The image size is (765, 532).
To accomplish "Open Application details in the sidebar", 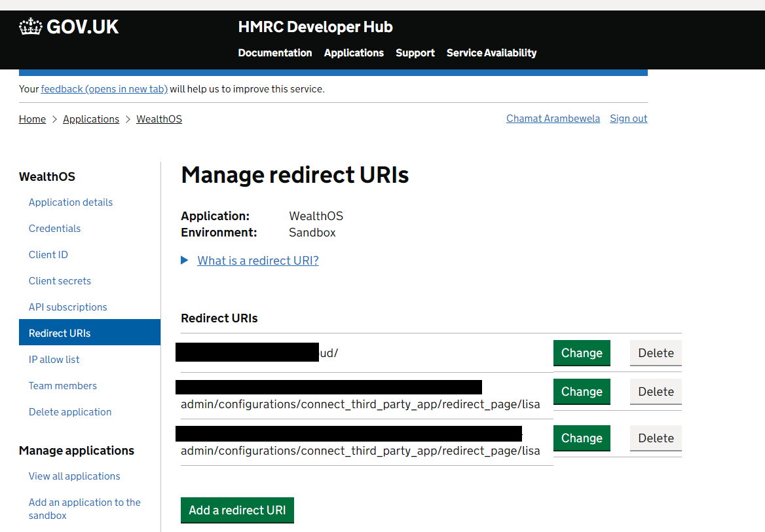I will pos(71,202).
